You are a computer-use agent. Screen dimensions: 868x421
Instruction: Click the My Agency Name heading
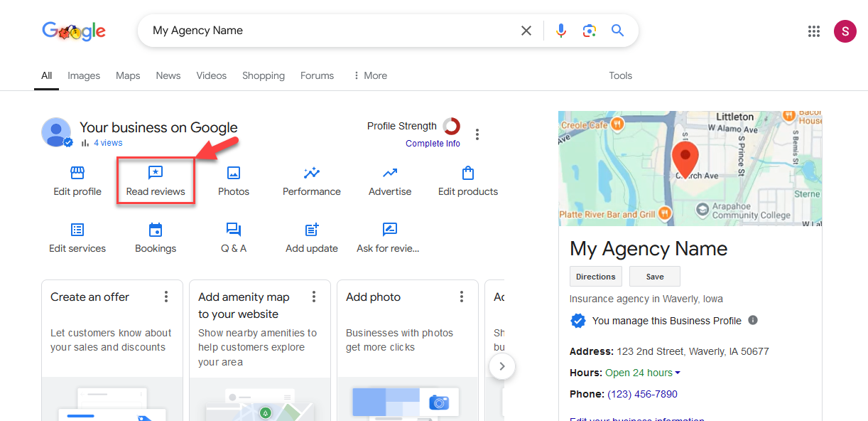tap(649, 249)
